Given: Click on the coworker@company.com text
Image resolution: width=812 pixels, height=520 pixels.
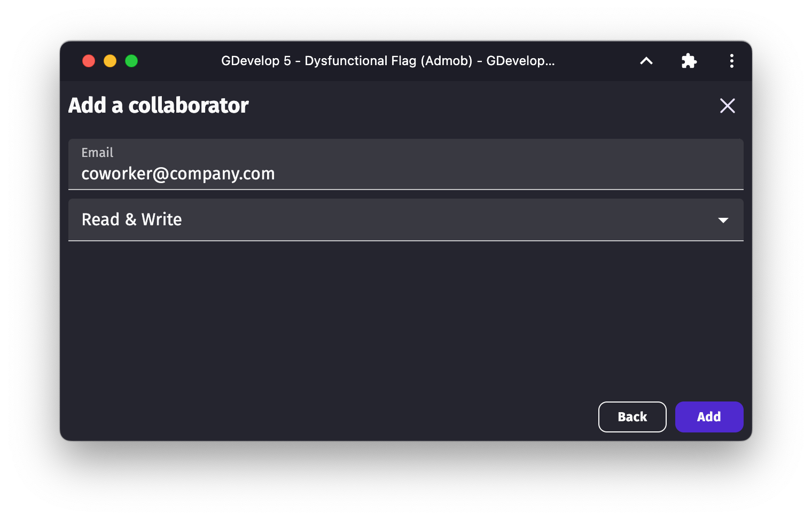Looking at the screenshot, I should click(x=178, y=174).
